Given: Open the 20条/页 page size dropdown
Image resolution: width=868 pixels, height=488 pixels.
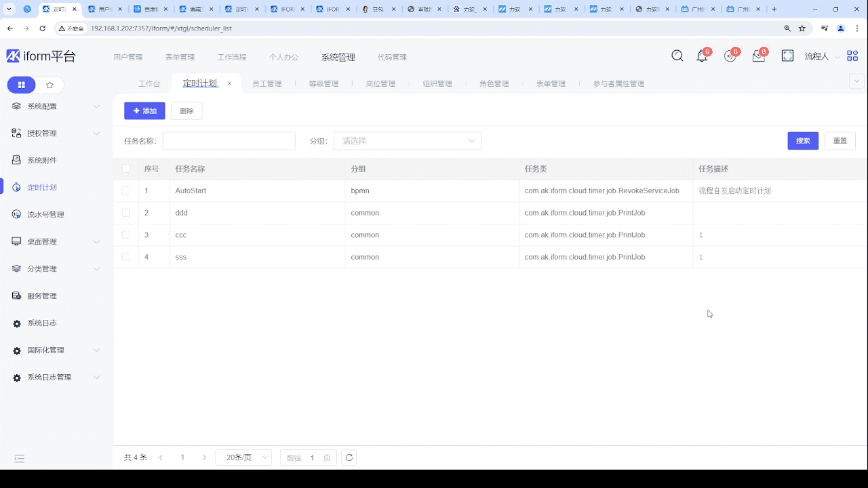Looking at the screenshot, I should point(243,457).
